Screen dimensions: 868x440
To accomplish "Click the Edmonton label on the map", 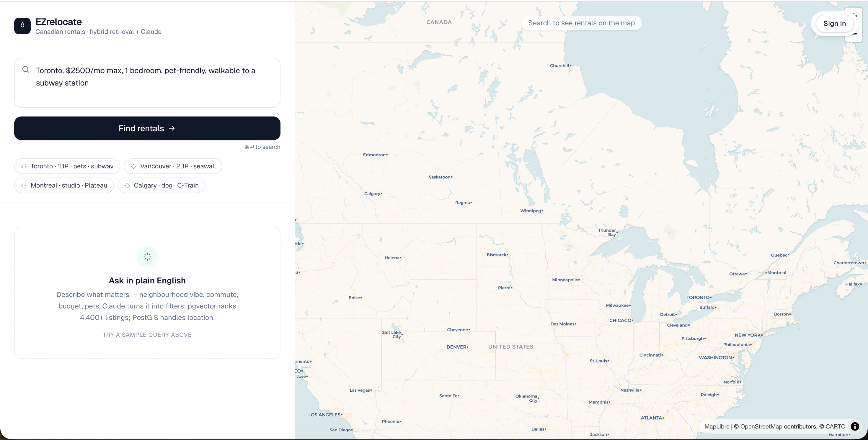I will coord(374,155).
